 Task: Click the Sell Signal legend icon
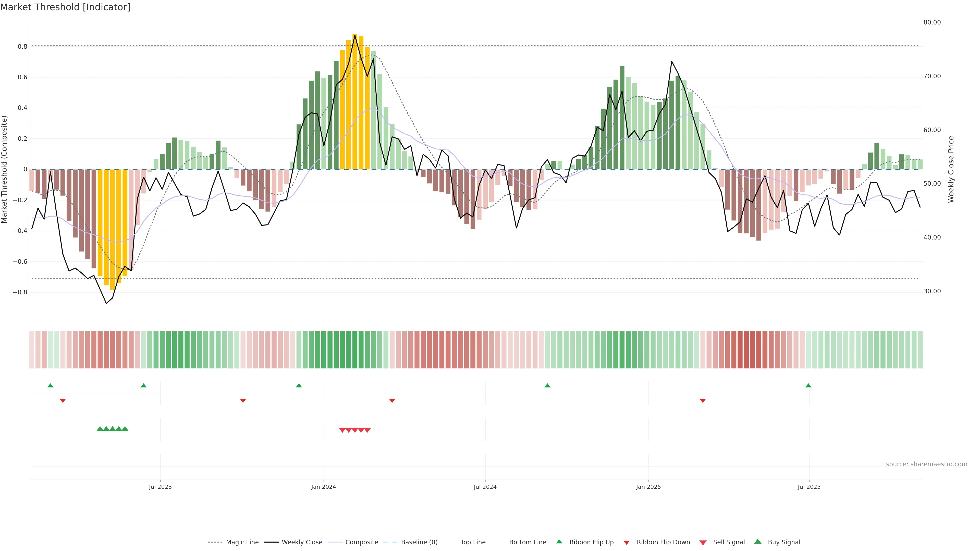703,543
